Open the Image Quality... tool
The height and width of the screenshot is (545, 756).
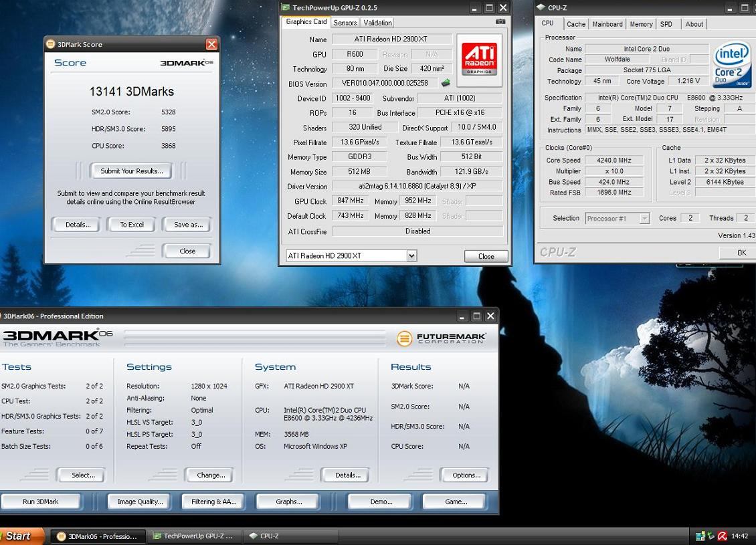[x=140, y=502]
